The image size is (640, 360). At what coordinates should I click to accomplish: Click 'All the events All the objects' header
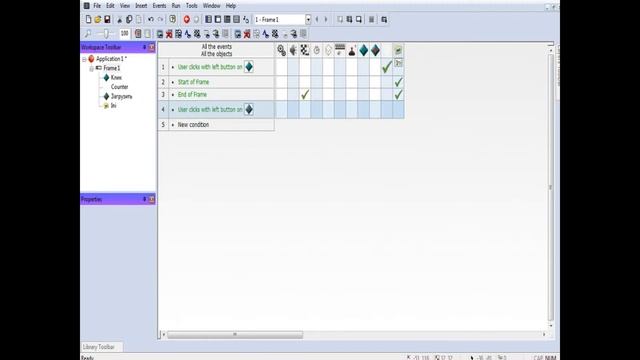click(216, 50)
